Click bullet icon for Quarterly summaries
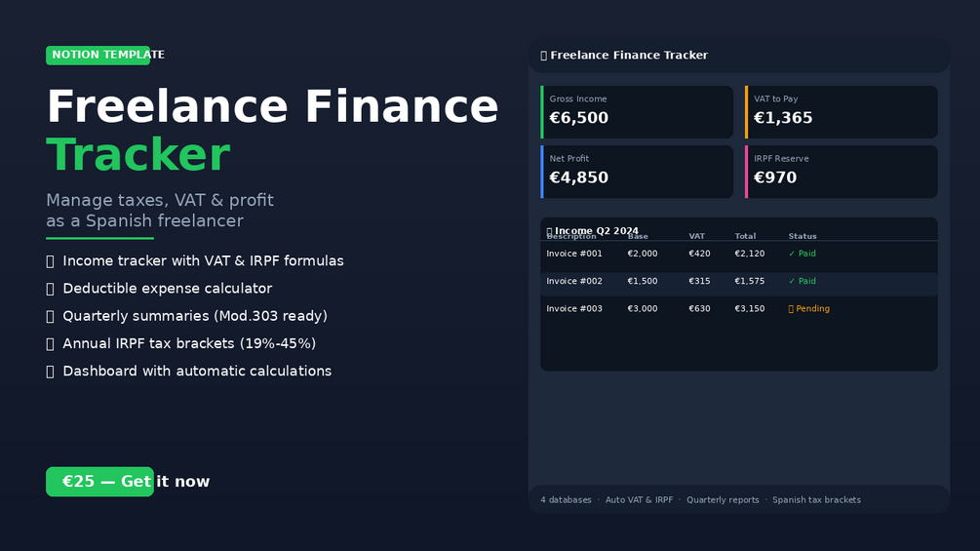 tap(50, 316)
